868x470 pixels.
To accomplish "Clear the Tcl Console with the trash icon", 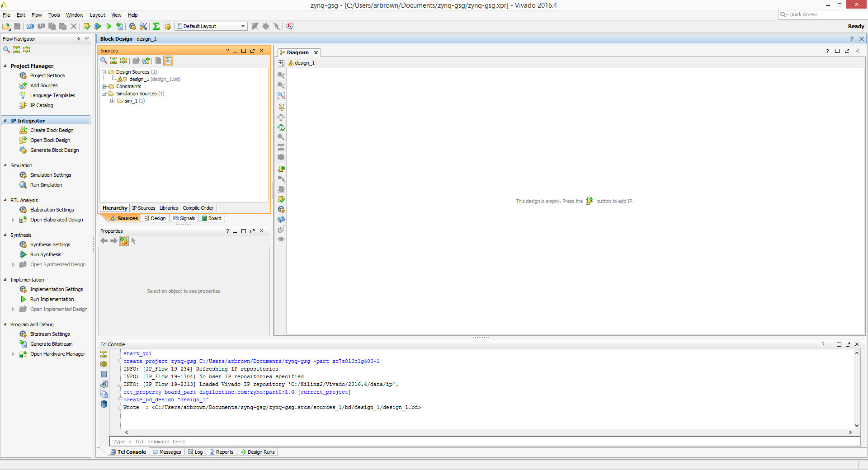I will (x=104, y=404).
